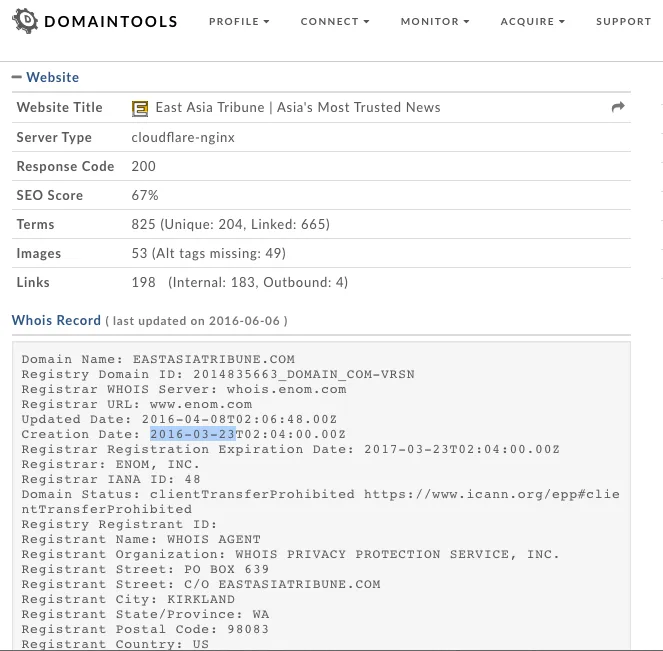Click the SEO Score value 67%
663x651 pixels.
click(145, 195)
